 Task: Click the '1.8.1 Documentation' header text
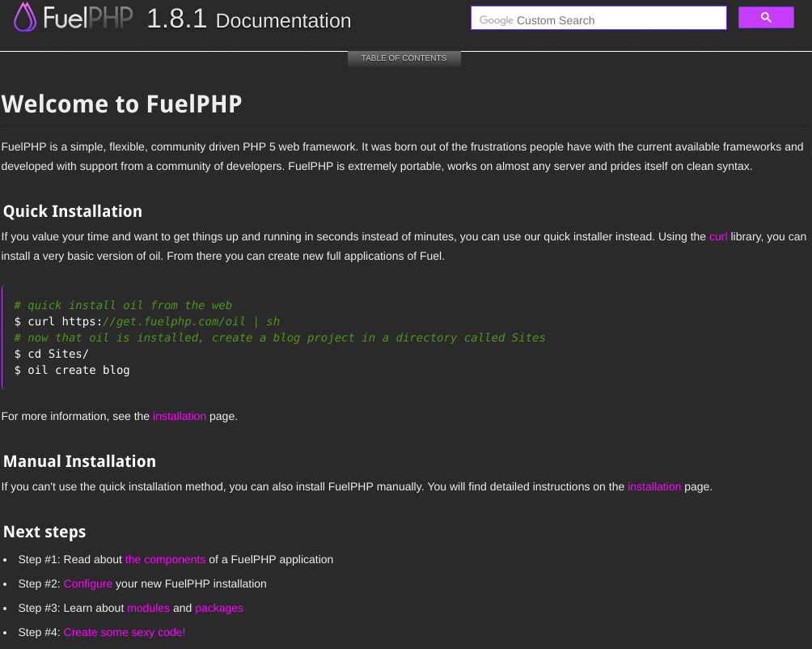point(249,19)
